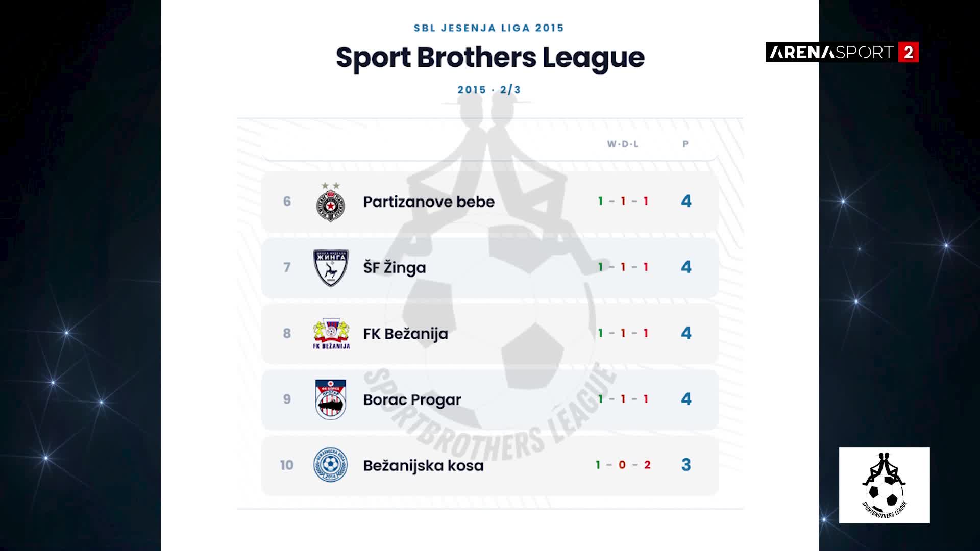The height and width of the screenshot is (551, 980).
Task: Open the FK Bežanija team row
Action: click(x=490, y=334)
